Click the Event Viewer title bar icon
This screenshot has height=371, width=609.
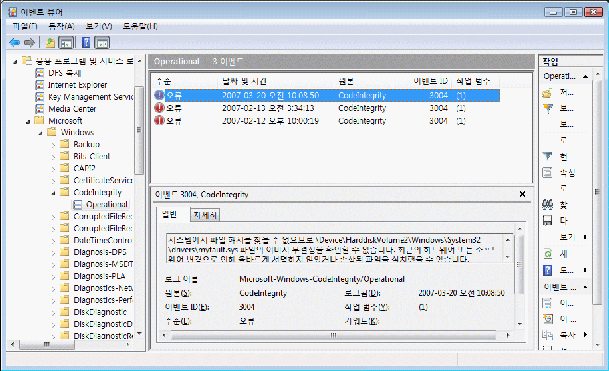pos(13,12)
